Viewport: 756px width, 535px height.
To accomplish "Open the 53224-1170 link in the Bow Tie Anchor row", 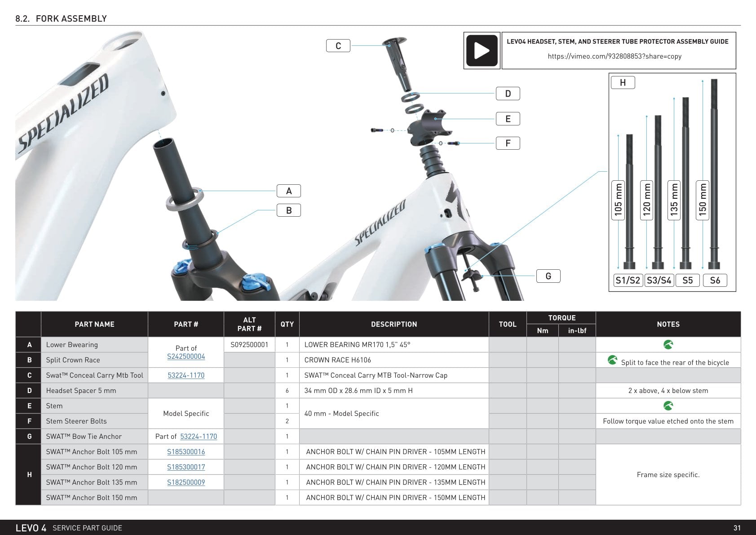I will coord(199,437).
